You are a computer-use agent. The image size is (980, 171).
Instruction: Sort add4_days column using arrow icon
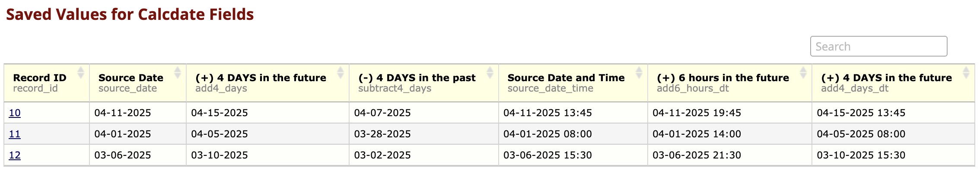[340, 73]
